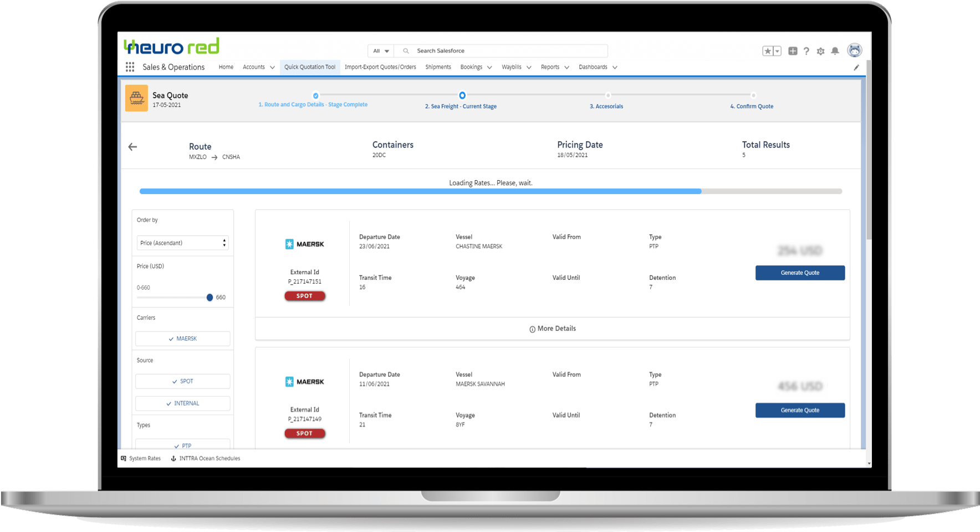Open the Help question mark icon
Screen dimensions: 980x532
807,51
